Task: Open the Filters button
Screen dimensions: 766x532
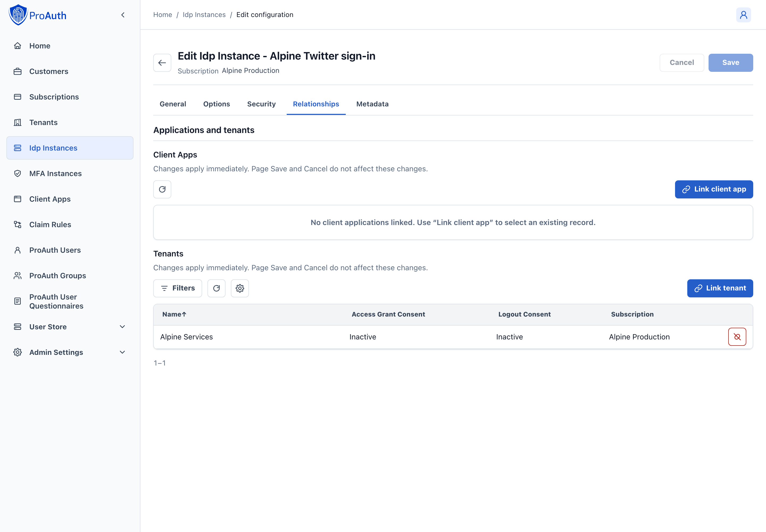Action: [x=178, y=288]
